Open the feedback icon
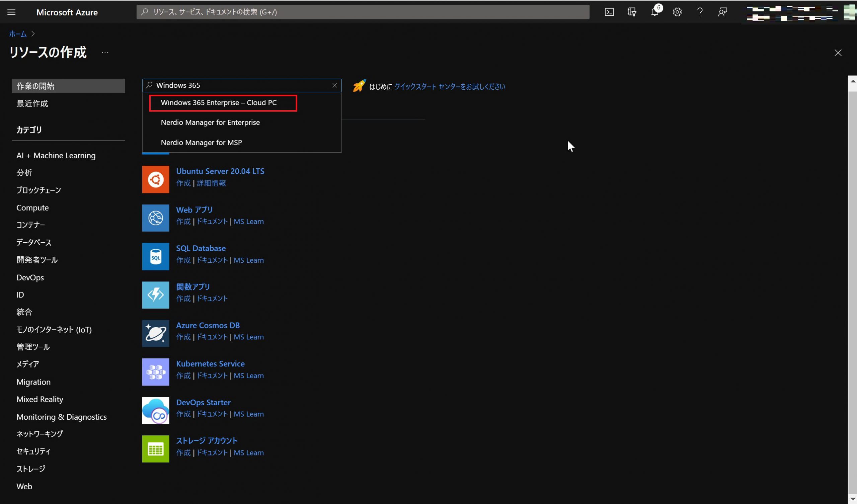This screenshot has width=857, height=504. [722, 12]
